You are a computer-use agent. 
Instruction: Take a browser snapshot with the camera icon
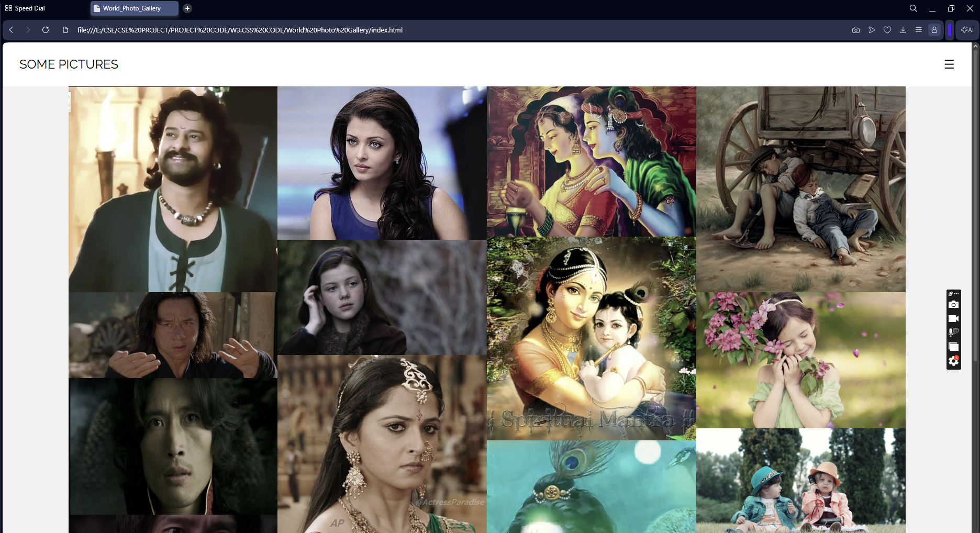coord(856,30)
